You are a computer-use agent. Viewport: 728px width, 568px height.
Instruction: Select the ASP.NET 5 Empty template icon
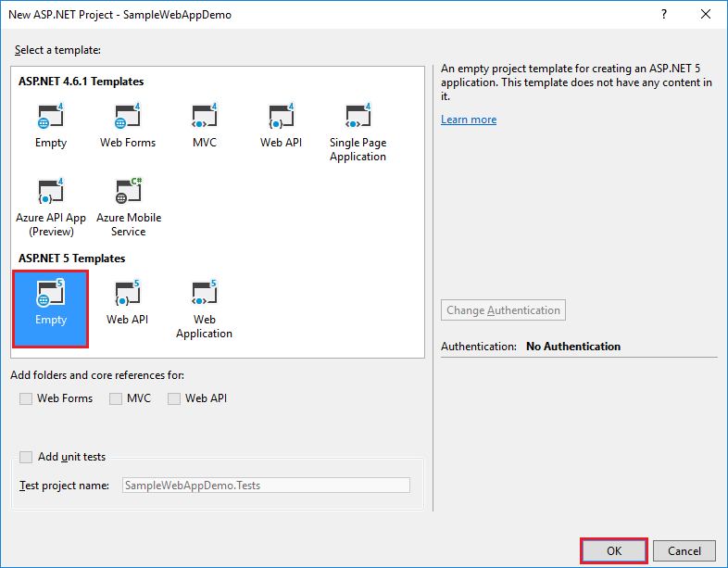[51, 293]
